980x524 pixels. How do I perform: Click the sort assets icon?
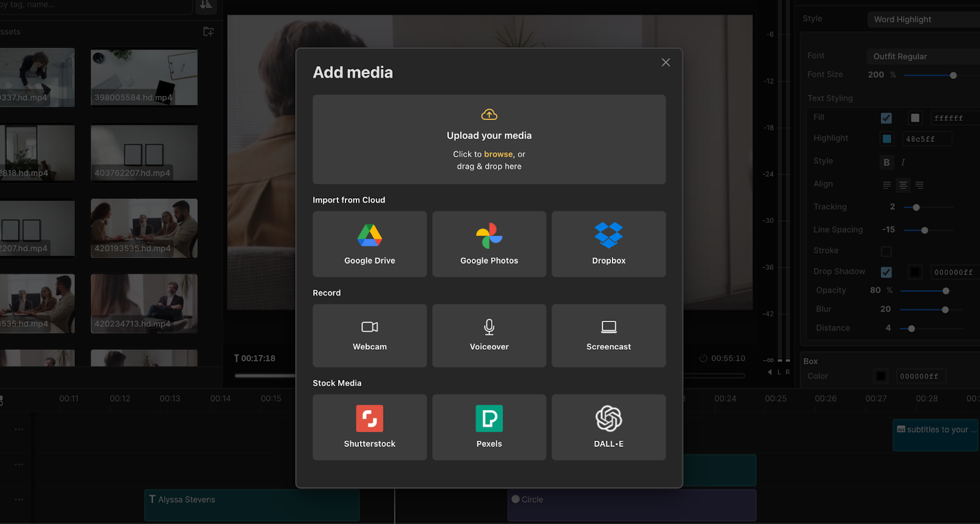click(206, 5)
